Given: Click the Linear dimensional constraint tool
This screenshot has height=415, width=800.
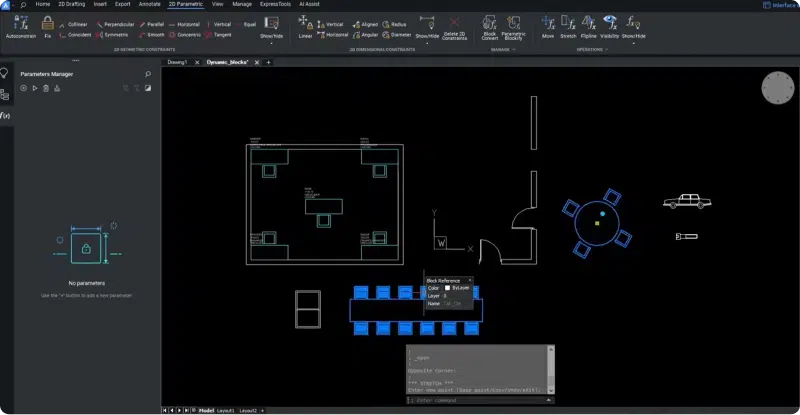Looking at the screenshot, I should point(305,23).
